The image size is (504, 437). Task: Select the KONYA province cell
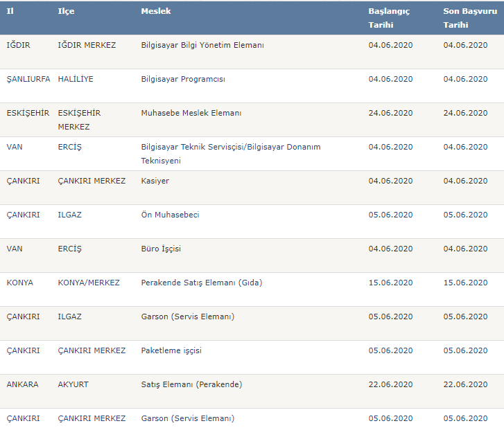click(20, 283)
